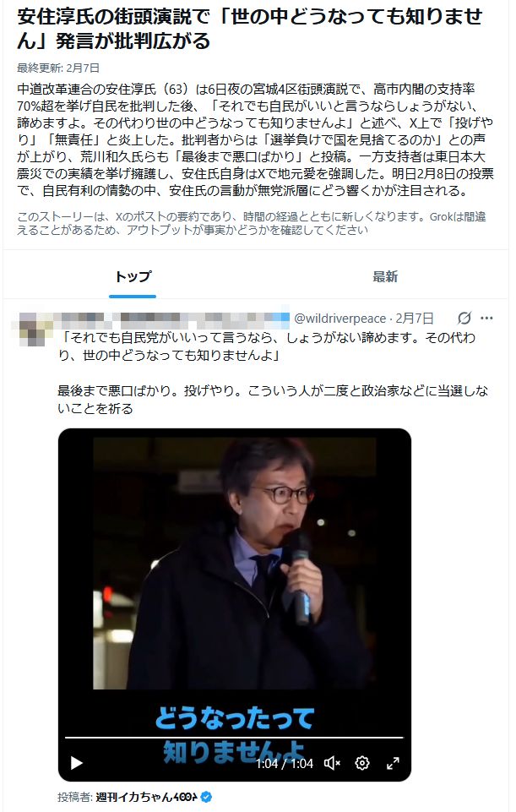Switch to the トップ tab
516x812 pixels.
coord(133,276)
